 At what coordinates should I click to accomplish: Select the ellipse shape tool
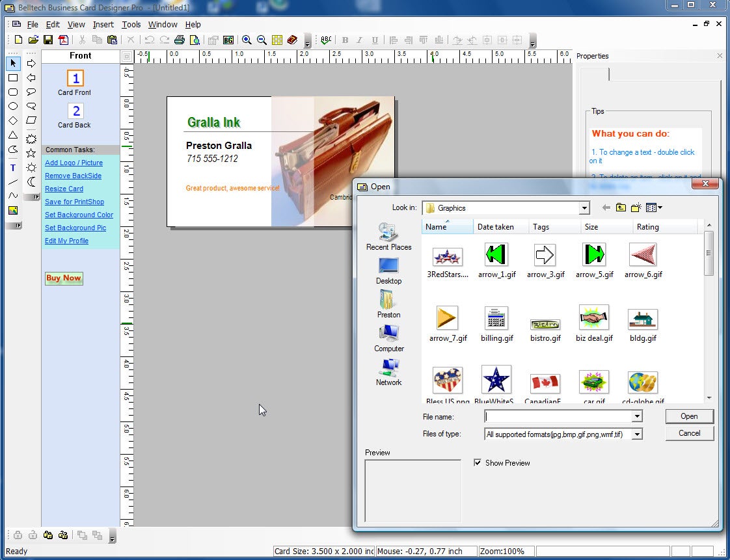coord(13,106)
